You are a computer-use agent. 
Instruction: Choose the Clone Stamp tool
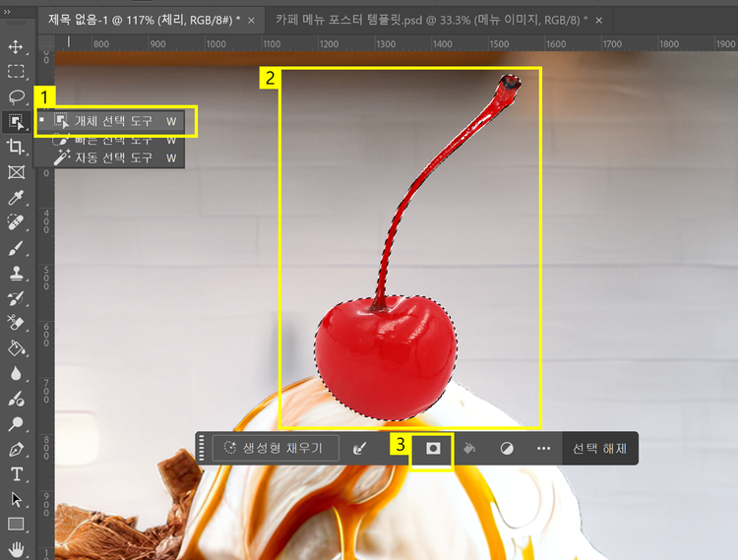(17, 274)
